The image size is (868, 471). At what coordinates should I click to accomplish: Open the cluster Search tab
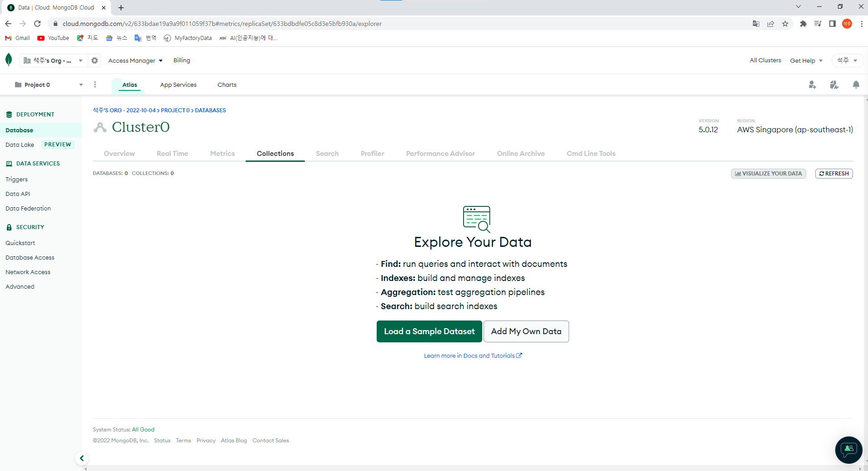pyautogui.click(x=327, y=154)
